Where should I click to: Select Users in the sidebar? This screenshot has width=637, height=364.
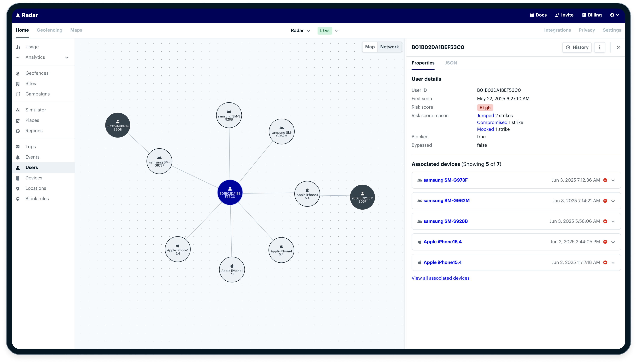point(43,168)
